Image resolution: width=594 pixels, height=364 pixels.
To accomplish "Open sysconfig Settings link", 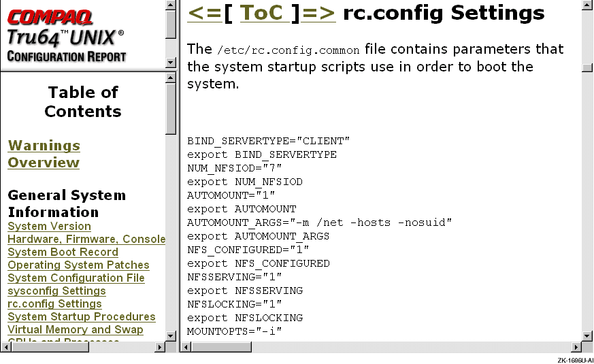I will click(56, 291).
